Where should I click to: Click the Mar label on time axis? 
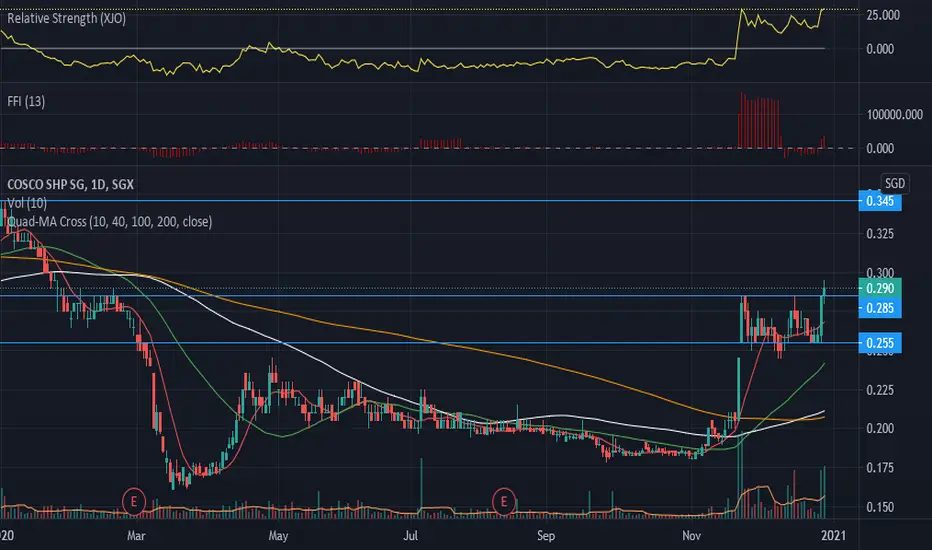coord(136,536)
